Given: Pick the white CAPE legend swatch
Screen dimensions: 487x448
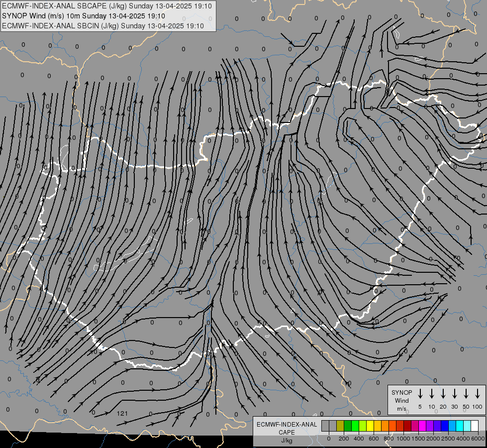Looking at the screenshot, I should (475, 426).
